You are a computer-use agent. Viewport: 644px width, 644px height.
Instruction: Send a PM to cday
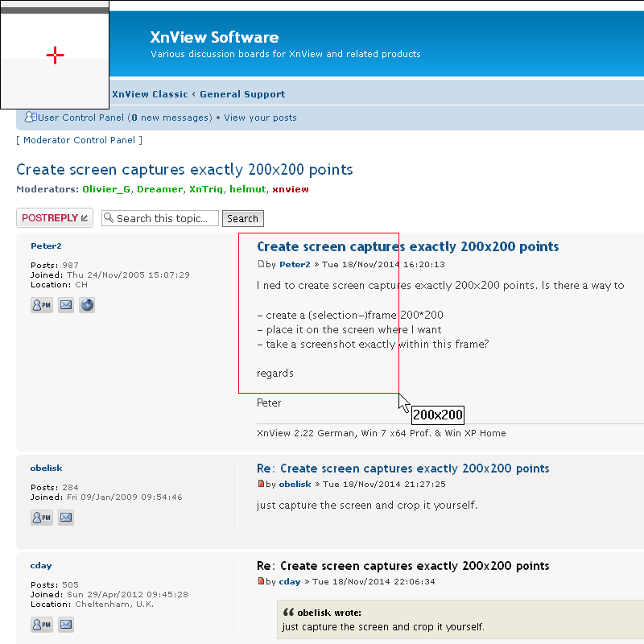(x=42, y=625)
